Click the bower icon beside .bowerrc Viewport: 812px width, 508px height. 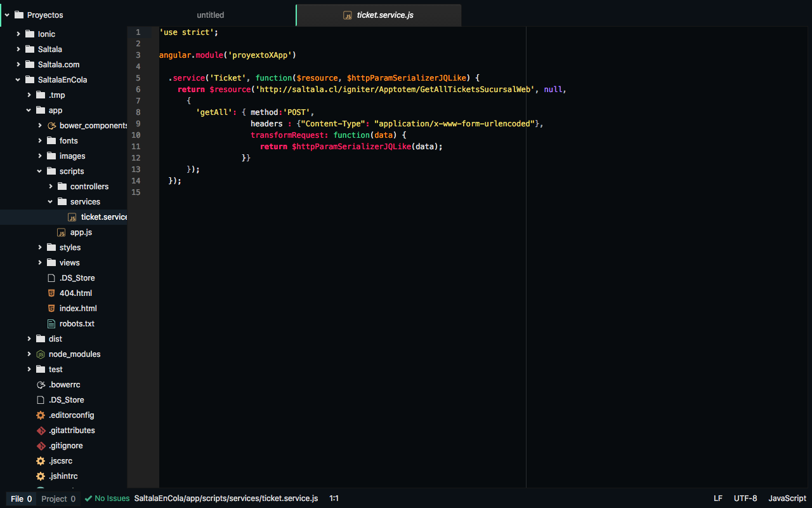coord(41,384)
